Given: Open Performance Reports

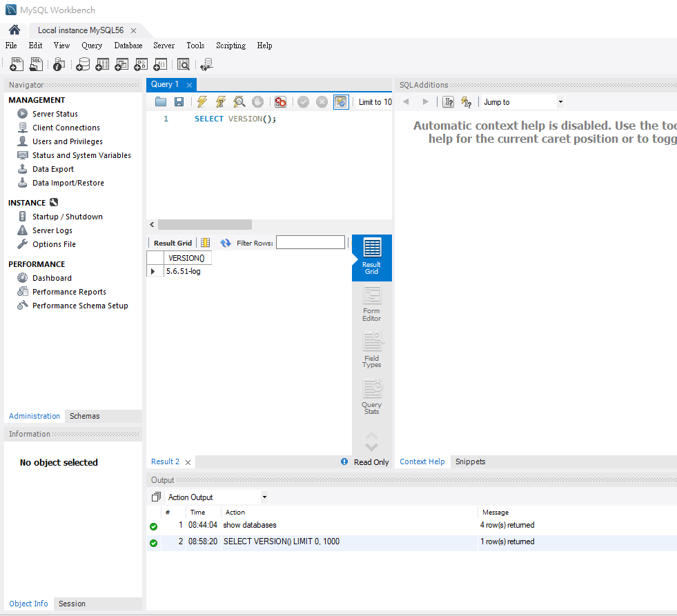Looking at the screenshot, I should click(x=69, y=292).
